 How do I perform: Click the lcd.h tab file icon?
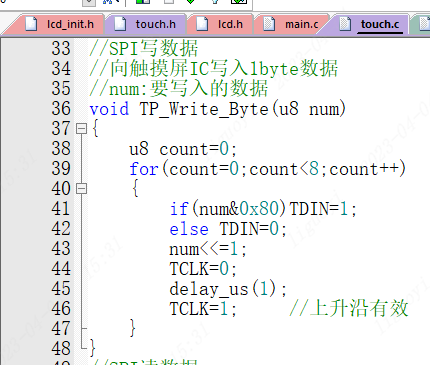[202, 24]
